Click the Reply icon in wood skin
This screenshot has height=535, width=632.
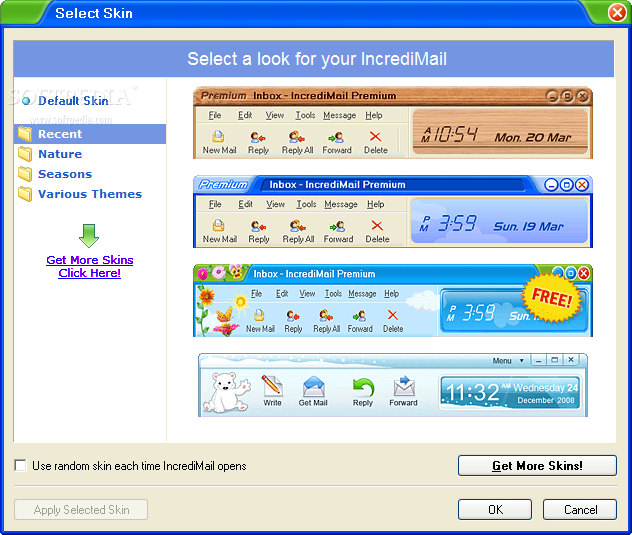pyautogui.click(x=258, y=137)
